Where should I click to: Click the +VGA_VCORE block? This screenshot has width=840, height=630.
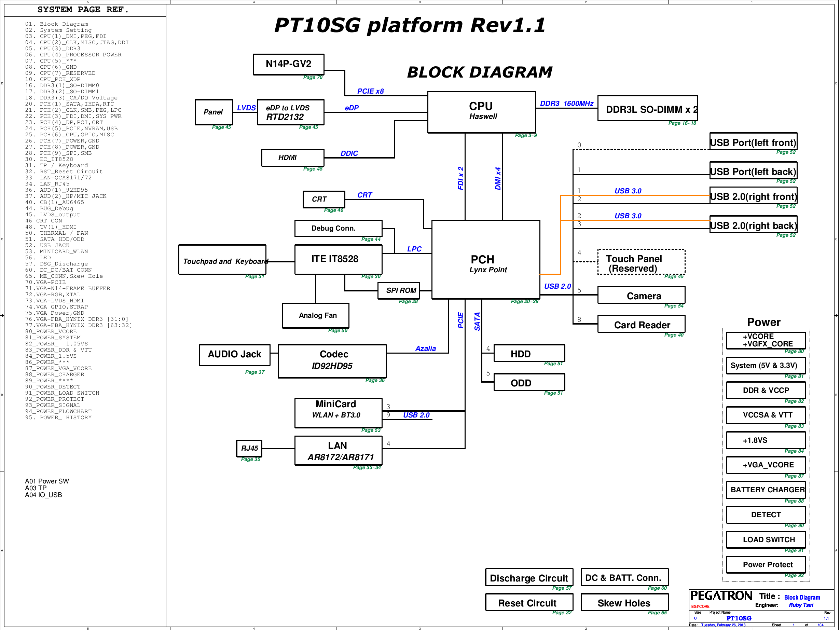tap(766, 465)
